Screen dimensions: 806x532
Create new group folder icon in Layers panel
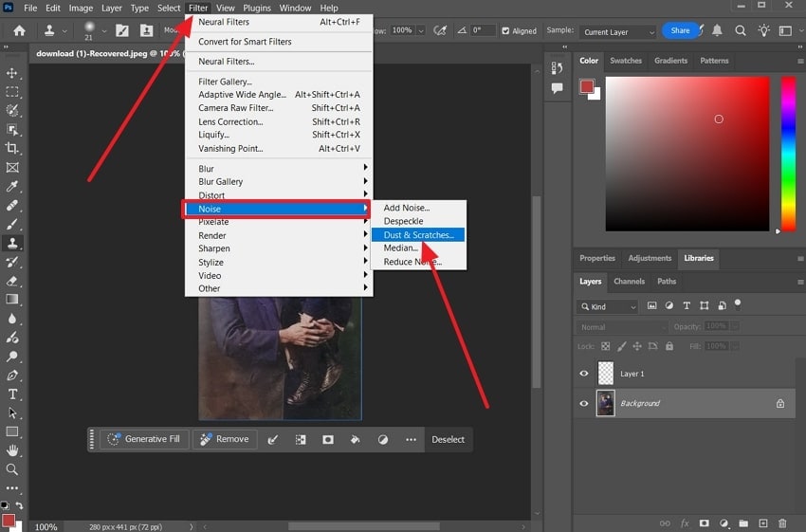coord(743,523)
